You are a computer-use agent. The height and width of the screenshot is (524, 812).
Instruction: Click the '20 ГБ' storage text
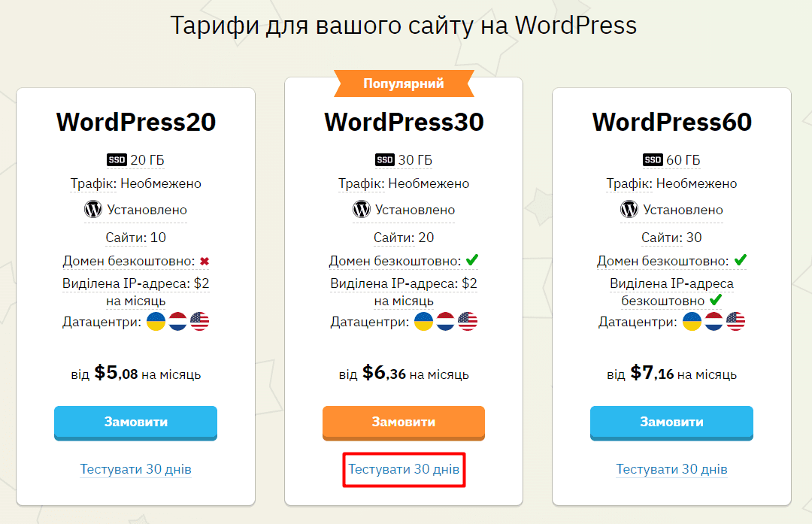pos(147,160)
